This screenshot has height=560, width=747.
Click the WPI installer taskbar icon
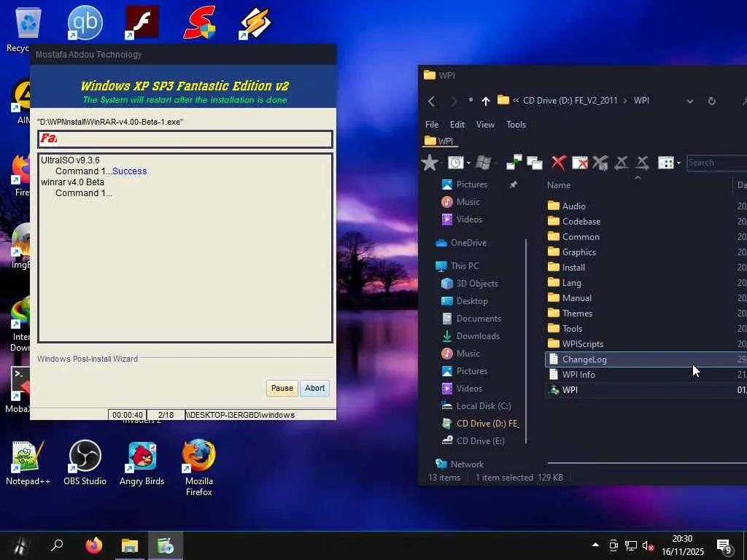click(166, 545)
